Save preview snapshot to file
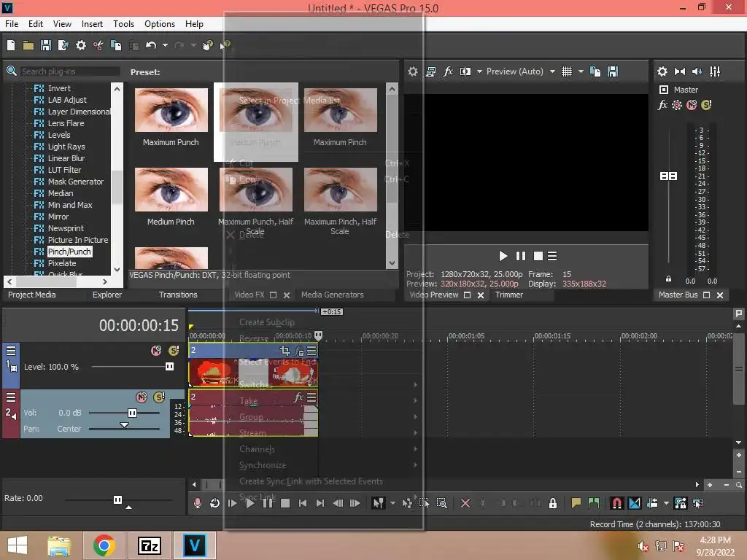 click(613, 71)
